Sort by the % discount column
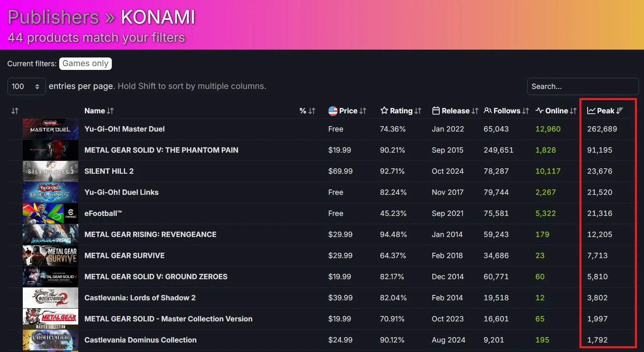The image size is (644, 352). pyautogui.click(x=307, y=111)
